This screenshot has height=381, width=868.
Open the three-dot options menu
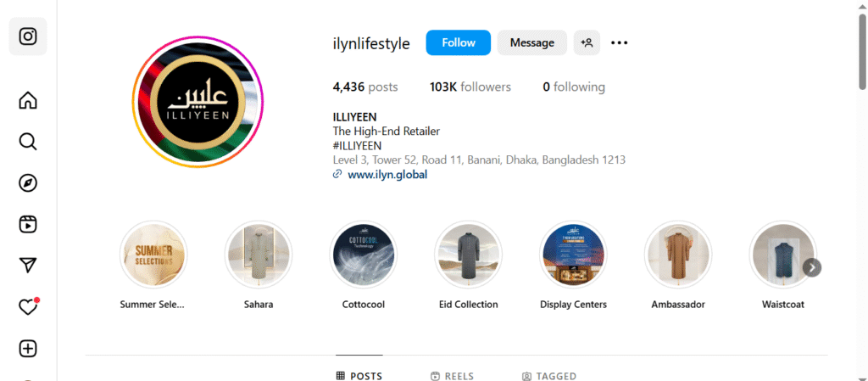tap(619, 42)
